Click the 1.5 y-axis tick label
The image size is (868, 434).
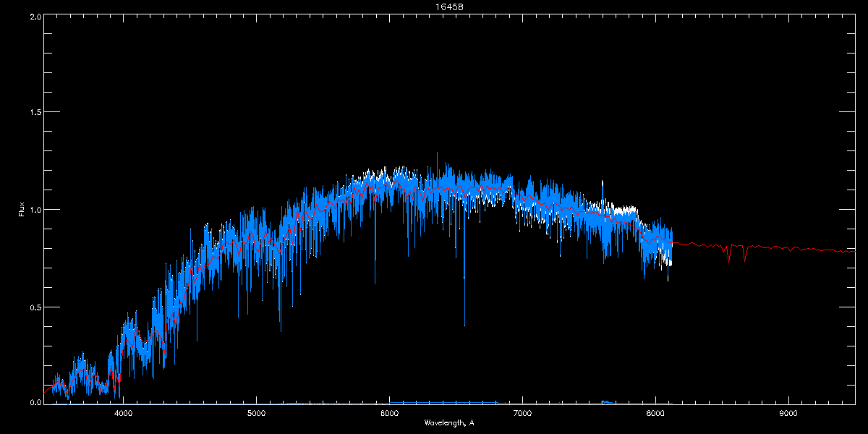coord(35,113)
